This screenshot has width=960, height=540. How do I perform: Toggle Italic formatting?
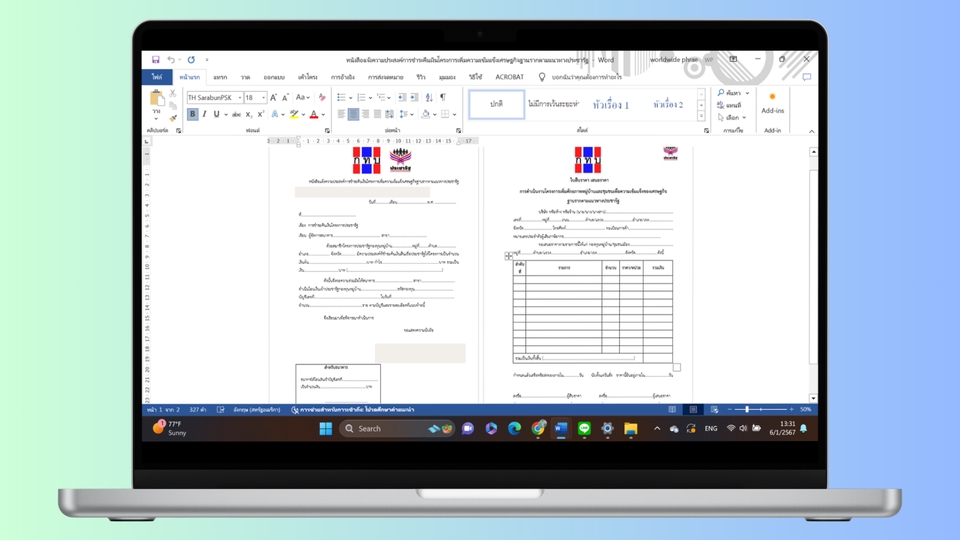[204, 114]
